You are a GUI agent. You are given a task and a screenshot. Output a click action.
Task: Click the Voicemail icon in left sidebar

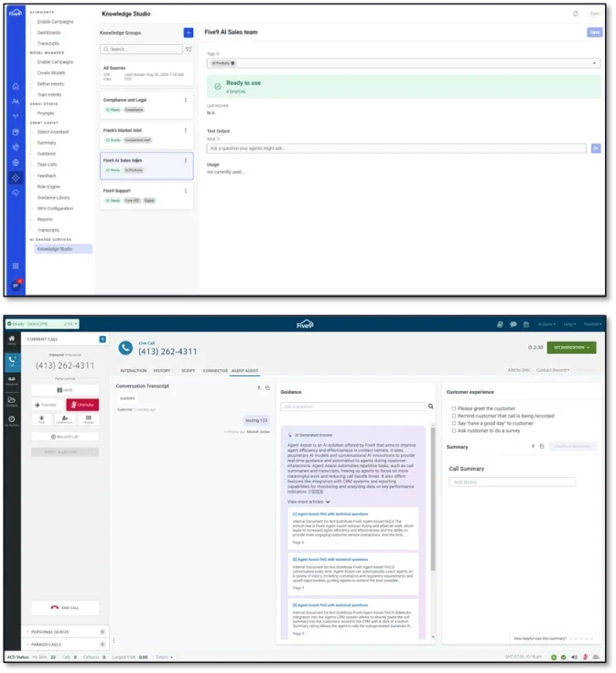pyautogui.click(x=12, y=380)
